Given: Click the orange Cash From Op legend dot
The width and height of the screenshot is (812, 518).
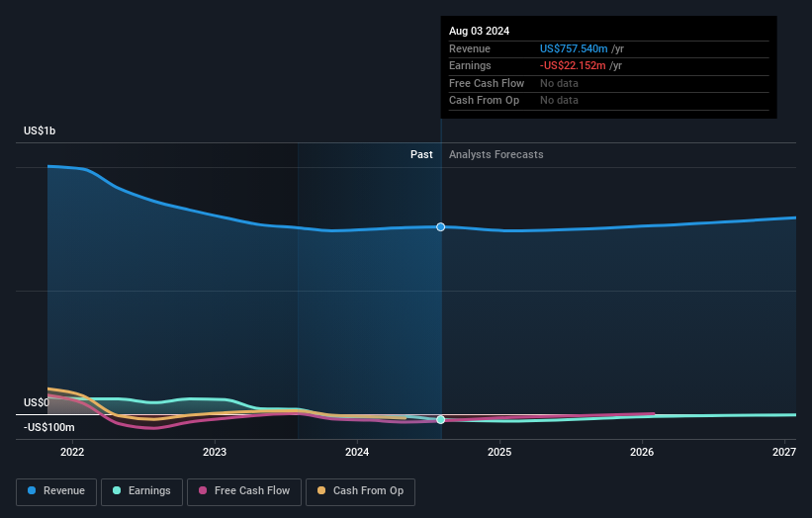Looking at the screenshot, I should [x=321, y=490].
